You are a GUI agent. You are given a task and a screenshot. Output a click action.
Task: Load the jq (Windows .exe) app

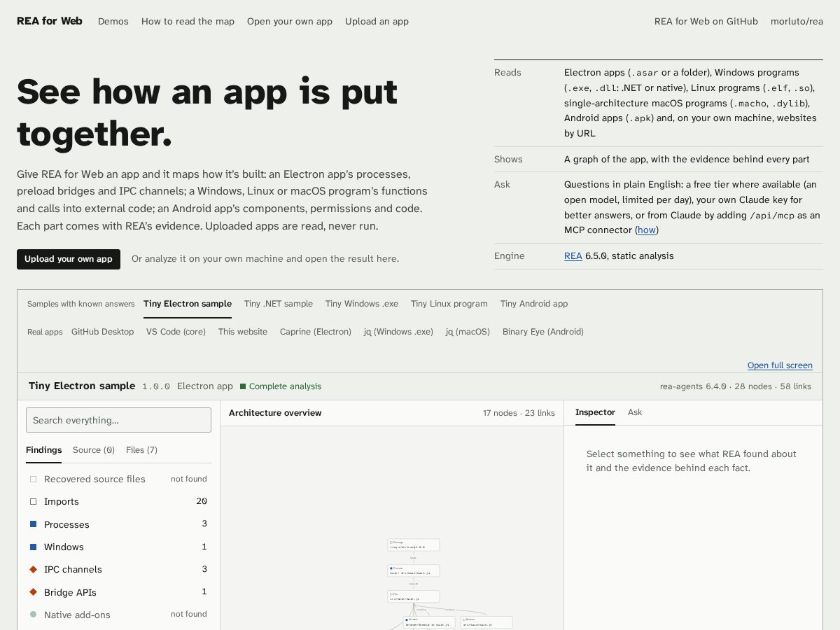pos(398,332)
